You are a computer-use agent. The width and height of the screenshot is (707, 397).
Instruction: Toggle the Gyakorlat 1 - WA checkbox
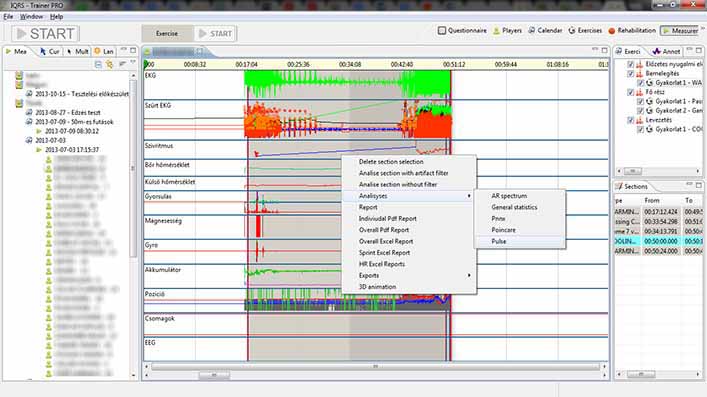[x=640, y=83]
